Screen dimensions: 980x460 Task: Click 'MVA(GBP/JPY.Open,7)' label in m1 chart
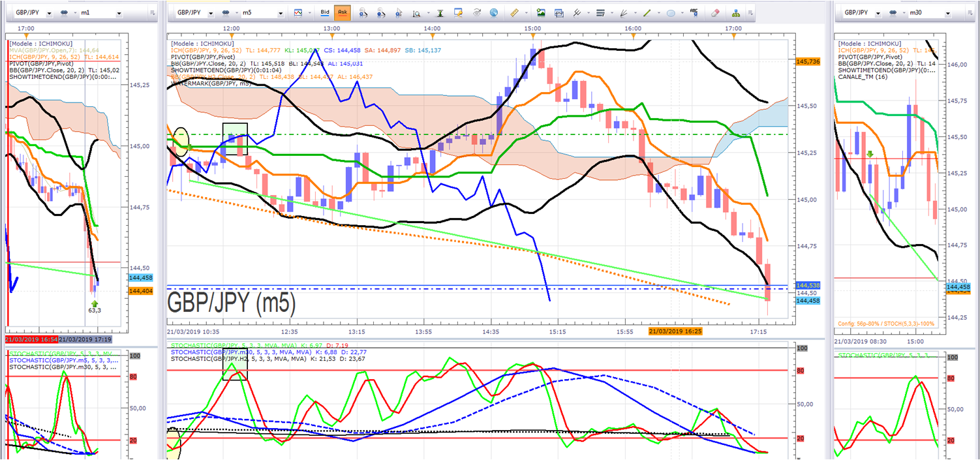(44, 50)
